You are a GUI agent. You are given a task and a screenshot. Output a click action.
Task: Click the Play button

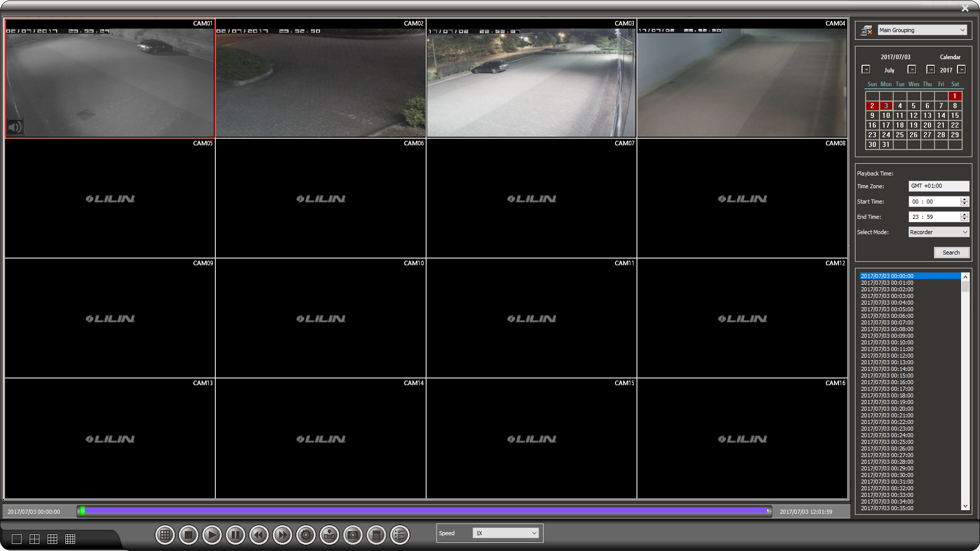(212, 535)
